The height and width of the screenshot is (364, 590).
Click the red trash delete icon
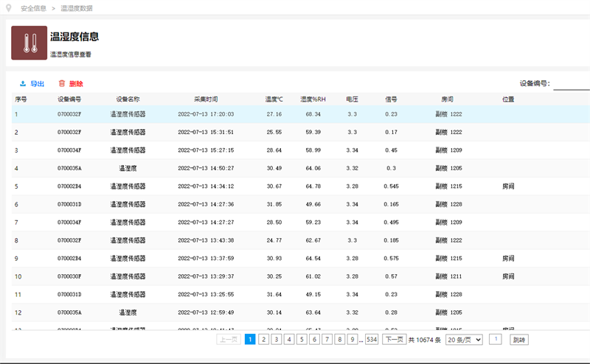62,84
